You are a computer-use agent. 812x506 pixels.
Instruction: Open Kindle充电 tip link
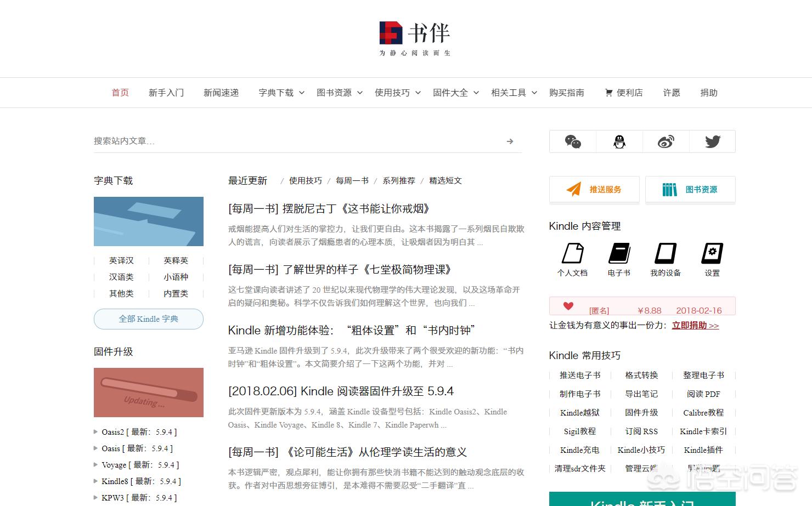tap(580, 450)
